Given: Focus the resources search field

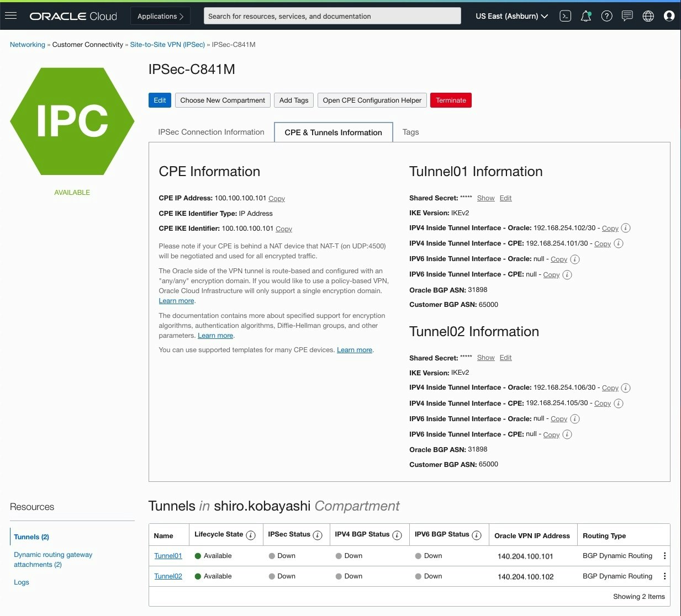Looking at the screenshot, I should (332, 16).
